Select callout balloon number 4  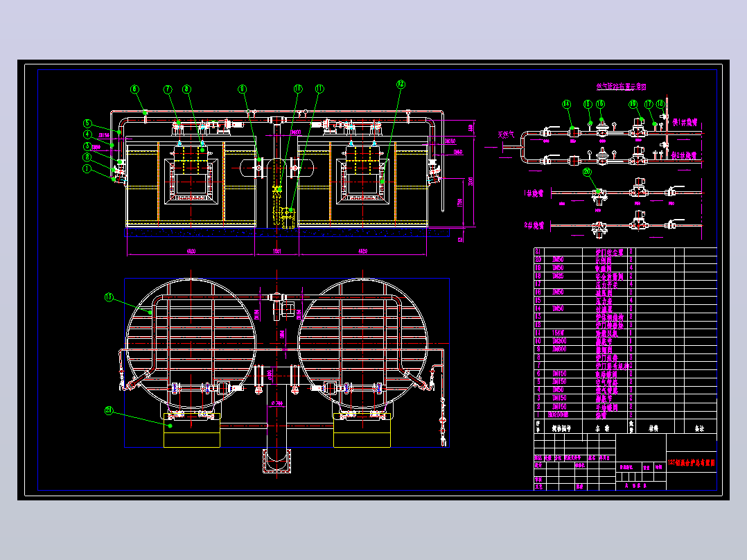tap(87, 135)
